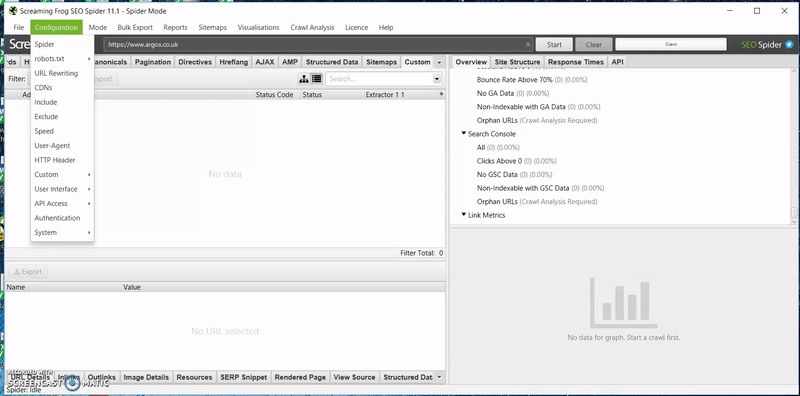800x396 pixels.
Task: Open the Help menu
Action: coord(386,28)
